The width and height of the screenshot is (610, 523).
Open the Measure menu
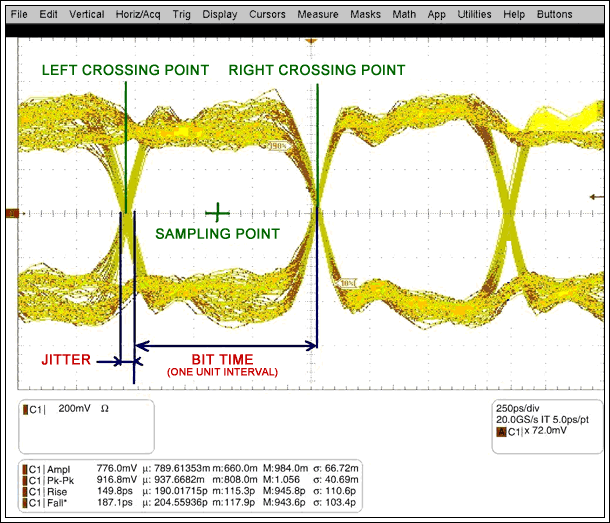pyautogui.click(x=318, y=15)
